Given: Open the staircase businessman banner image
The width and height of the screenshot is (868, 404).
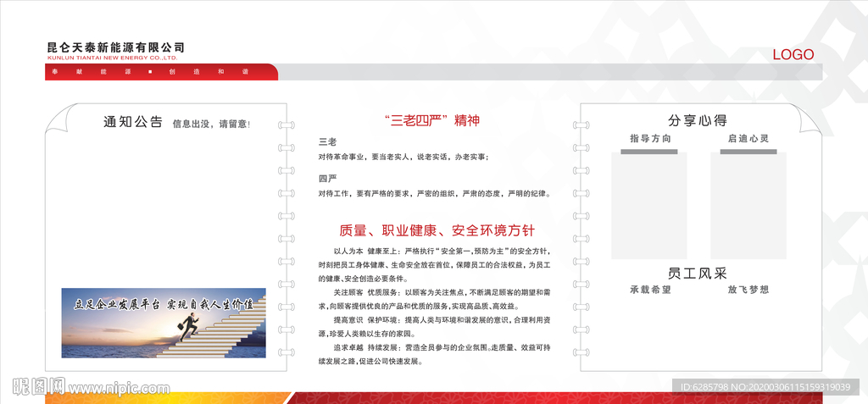Looking at the screenshot, I should (164, 323).
